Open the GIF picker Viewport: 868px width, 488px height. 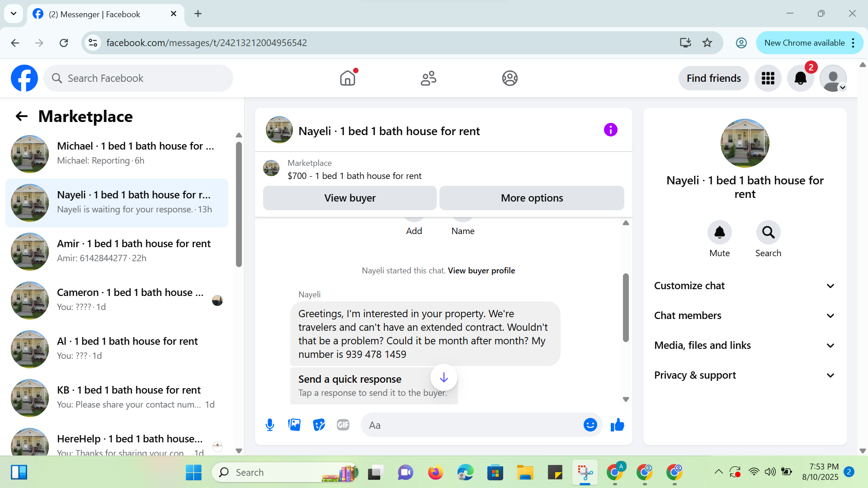pyautogui.click(x=343, y=425)
